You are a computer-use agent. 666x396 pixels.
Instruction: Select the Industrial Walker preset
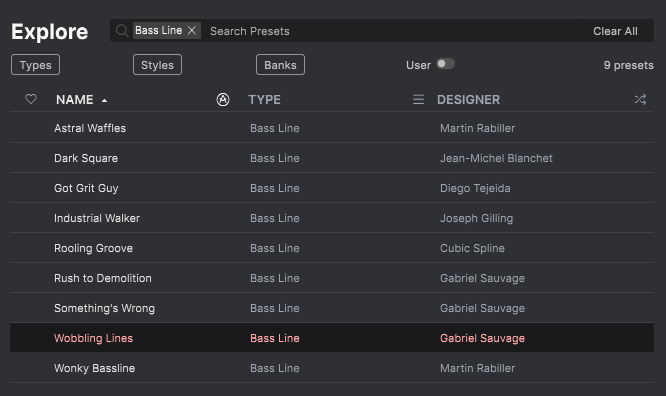point(332,218)
